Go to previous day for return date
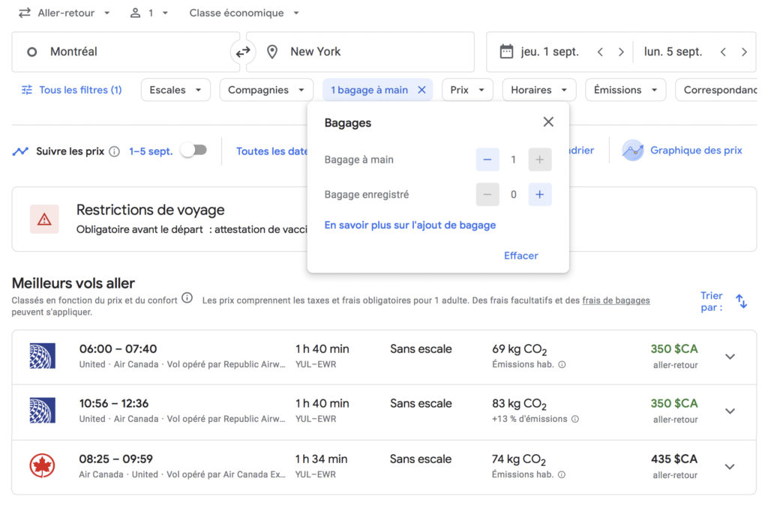 tap(723, 52)
